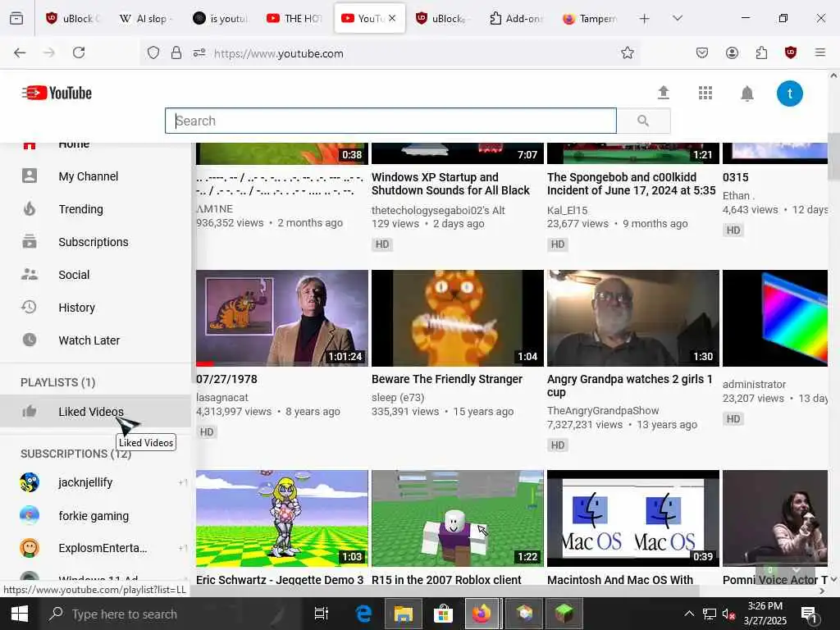
Task: Open the site permissions icon
Action: point(199,53)
